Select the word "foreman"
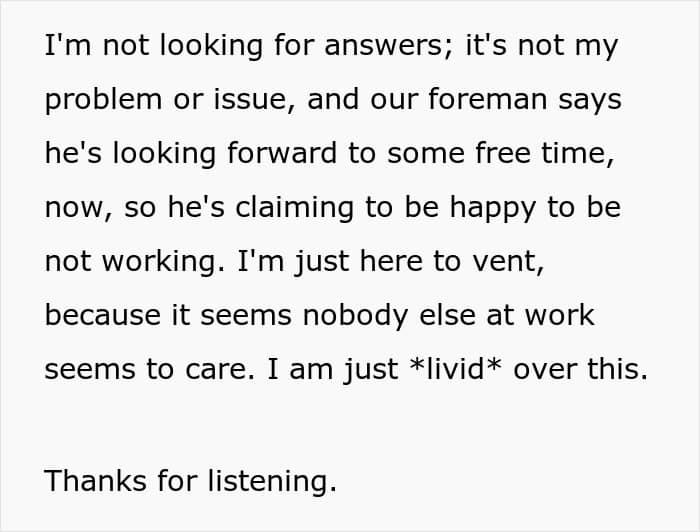This screenshot has width=700, height=532. point(488,99)
